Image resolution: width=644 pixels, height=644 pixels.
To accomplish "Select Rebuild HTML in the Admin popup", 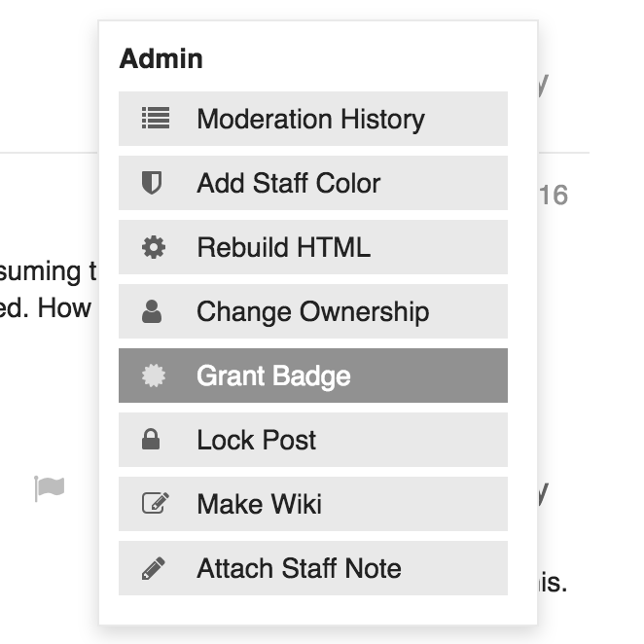I will [283, 247].
